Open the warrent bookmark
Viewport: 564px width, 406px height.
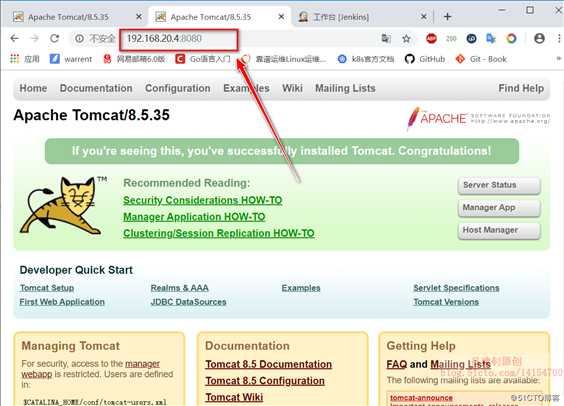[x=71, y=59]
